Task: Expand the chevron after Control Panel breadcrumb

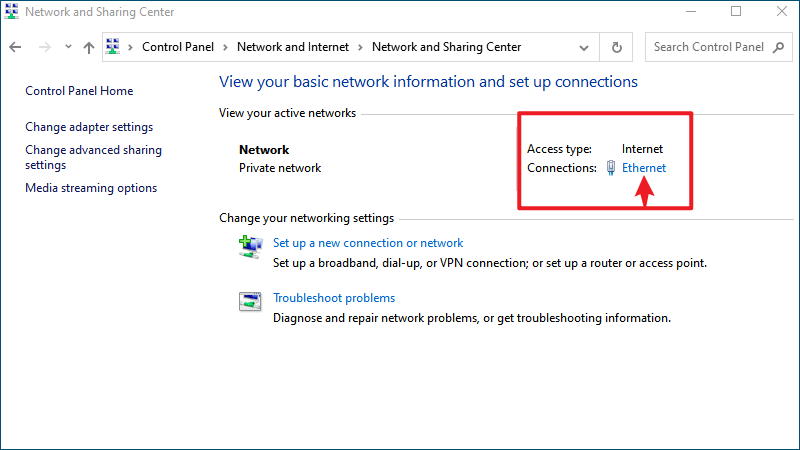Action: [x=225, y=47]
